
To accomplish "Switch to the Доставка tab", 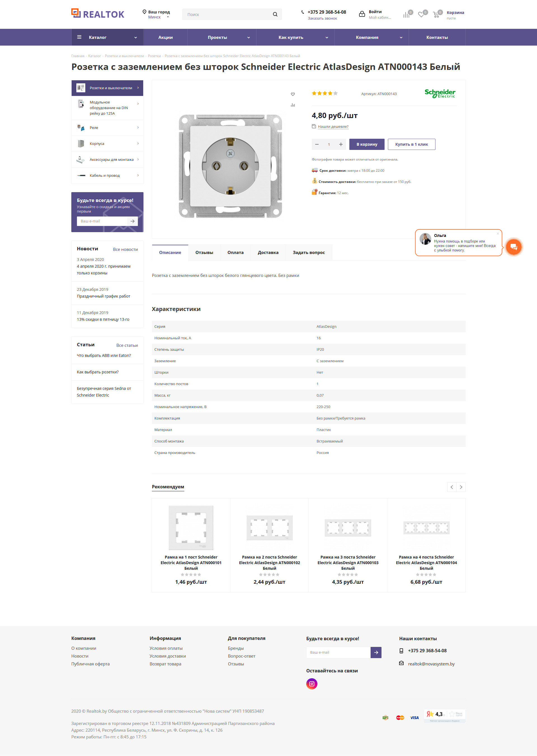I will click(268, 252).
